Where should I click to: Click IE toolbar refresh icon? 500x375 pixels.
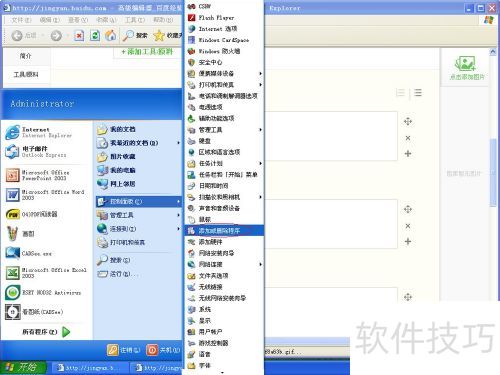point(95,35)
